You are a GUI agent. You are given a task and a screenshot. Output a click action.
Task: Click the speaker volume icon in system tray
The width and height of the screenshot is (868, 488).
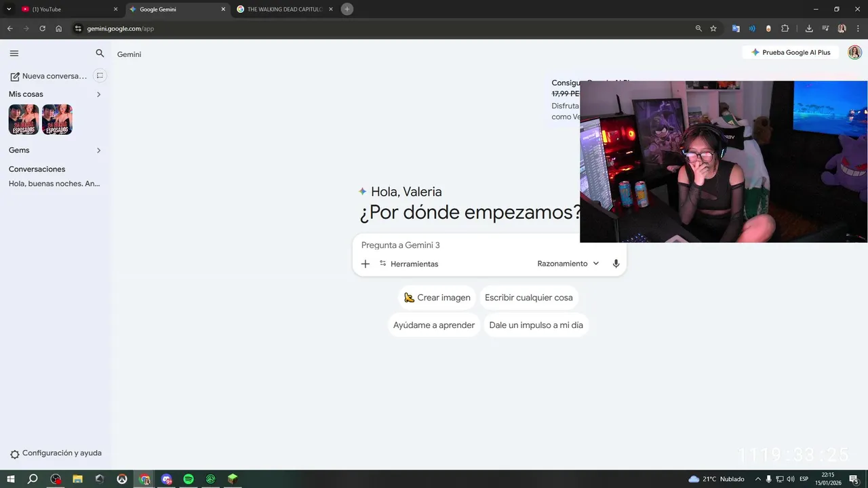791,479
